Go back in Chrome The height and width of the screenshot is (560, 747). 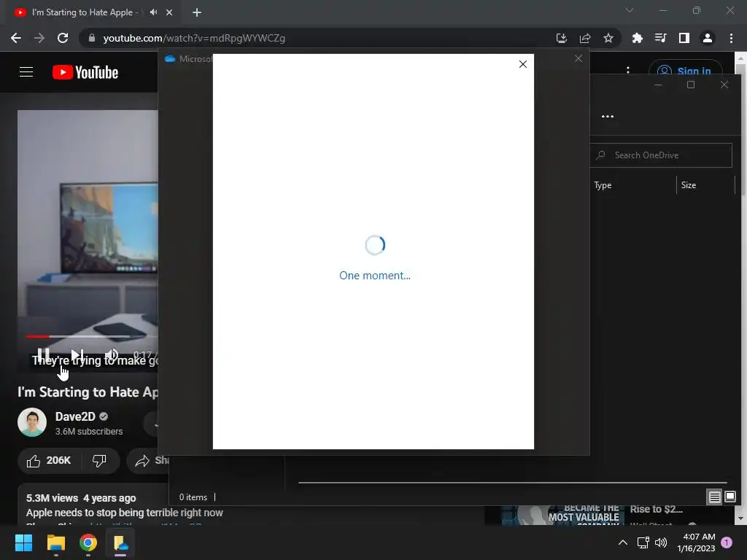[x=16, y=38]
